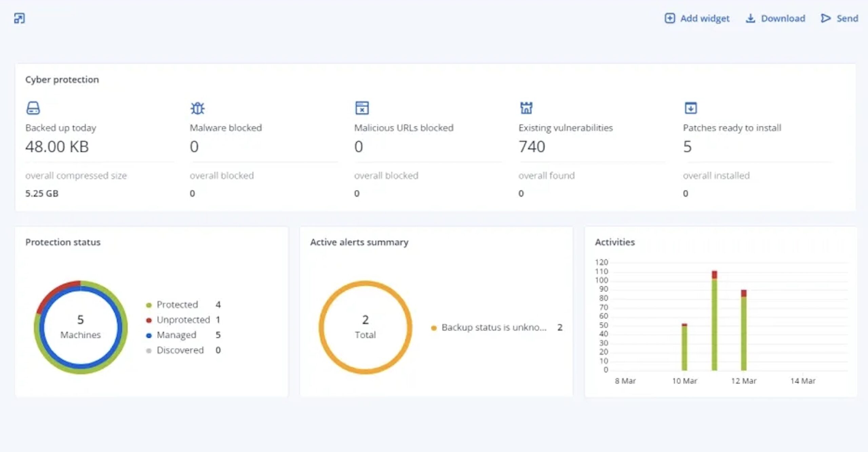
Task: Click the 740 existing vulnerabilities count
Action: [532, 147]
